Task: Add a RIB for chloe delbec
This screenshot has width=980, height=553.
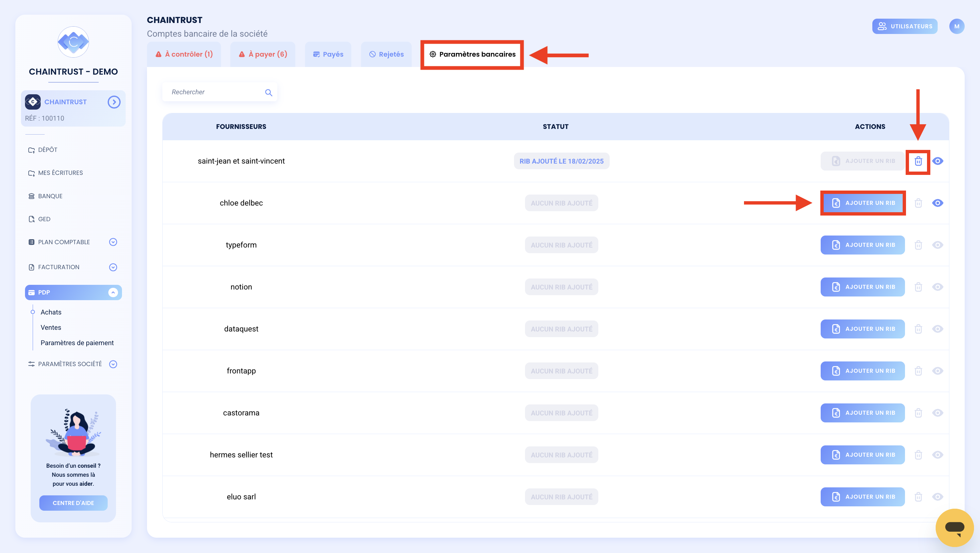Action: [862, 203]
